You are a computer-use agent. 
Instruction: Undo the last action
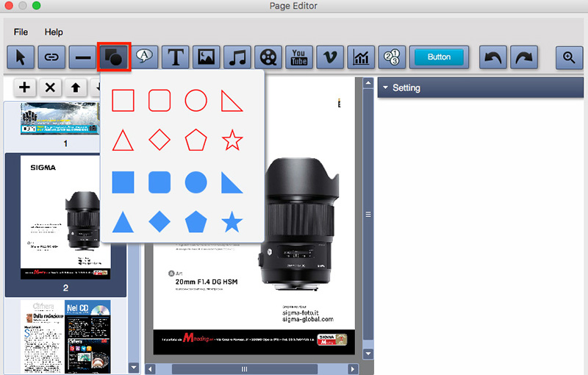point(492,57)
